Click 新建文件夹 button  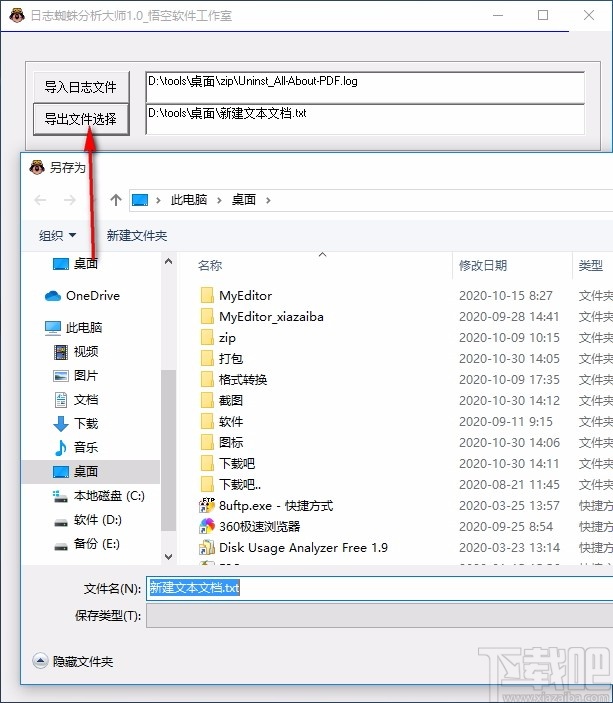click(137, 235)
